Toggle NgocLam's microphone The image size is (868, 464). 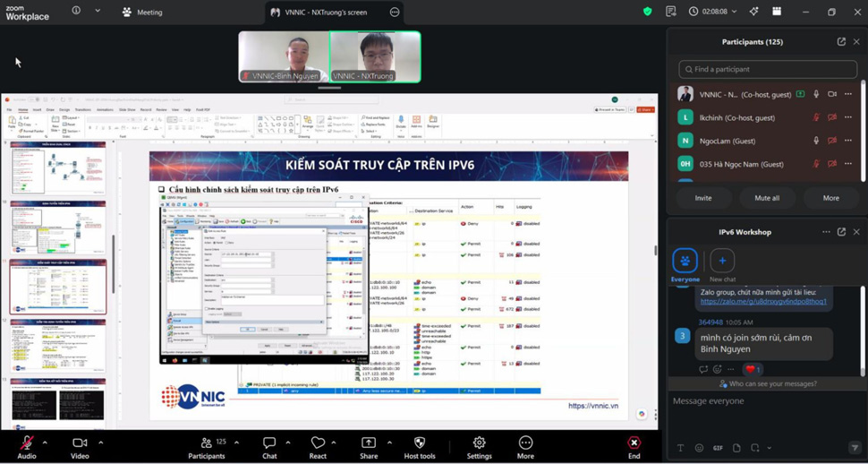[816, 141]
